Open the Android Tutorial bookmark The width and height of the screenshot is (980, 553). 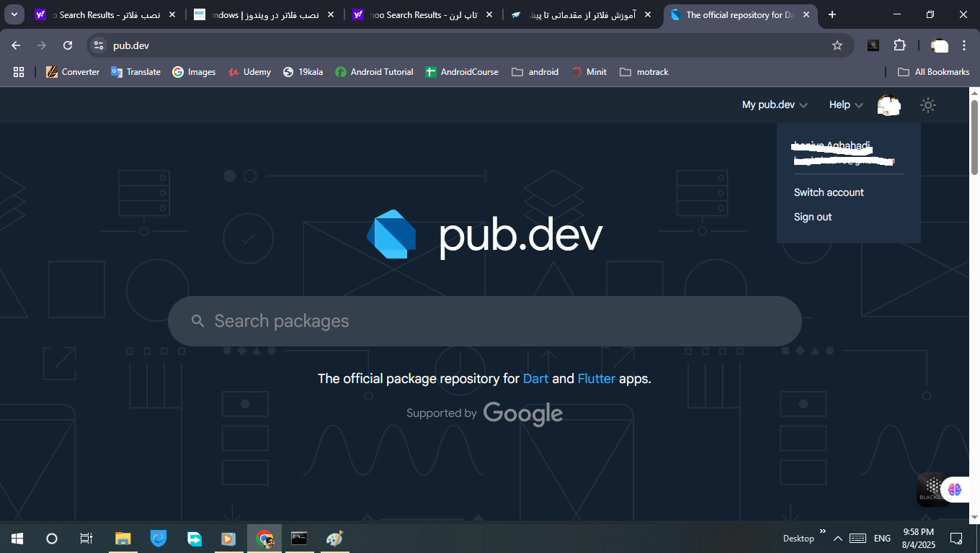point(374,72)
